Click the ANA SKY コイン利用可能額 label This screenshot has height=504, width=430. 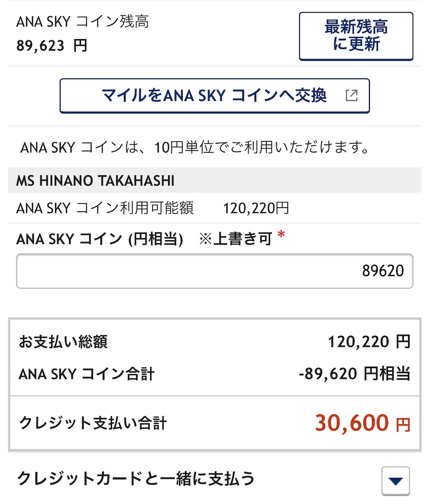point(106,208)
